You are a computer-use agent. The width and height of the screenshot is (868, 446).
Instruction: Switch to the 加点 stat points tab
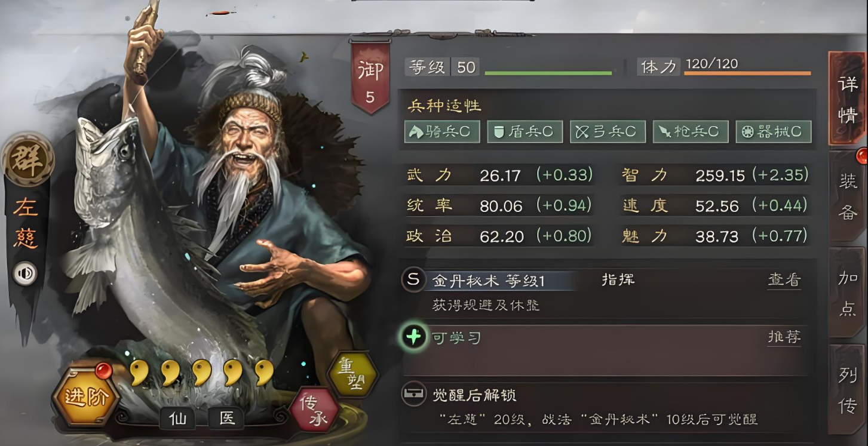(848, 294)
